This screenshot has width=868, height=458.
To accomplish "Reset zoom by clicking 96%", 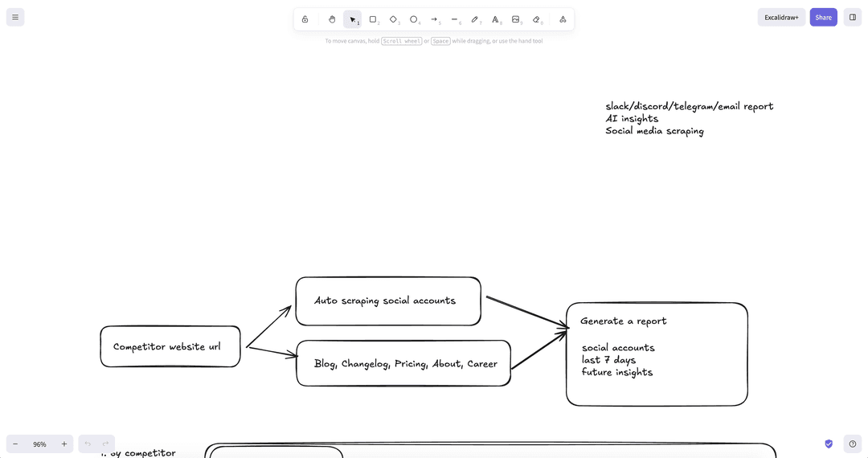I will (x=39, y=444).
